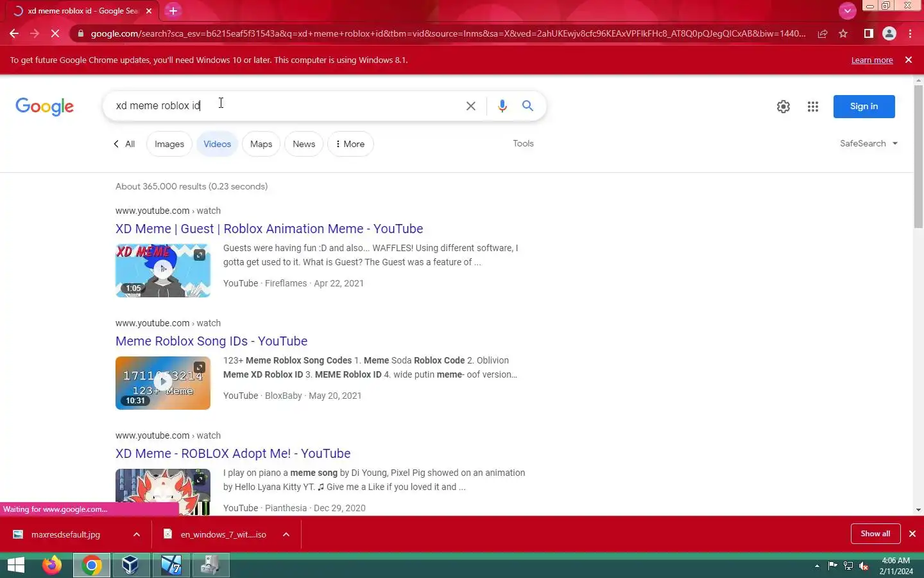Bookmark this page with the star

843,33
